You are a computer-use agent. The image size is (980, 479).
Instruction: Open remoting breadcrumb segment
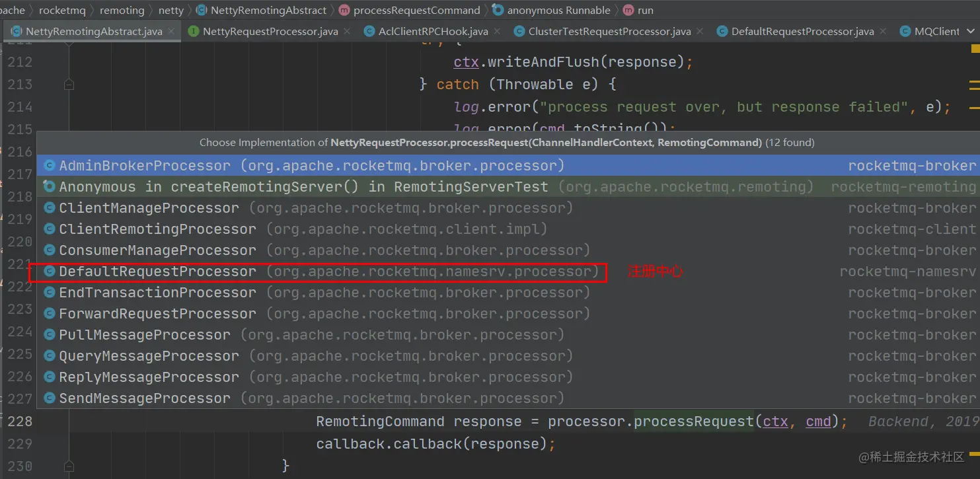tap(122, 10)
